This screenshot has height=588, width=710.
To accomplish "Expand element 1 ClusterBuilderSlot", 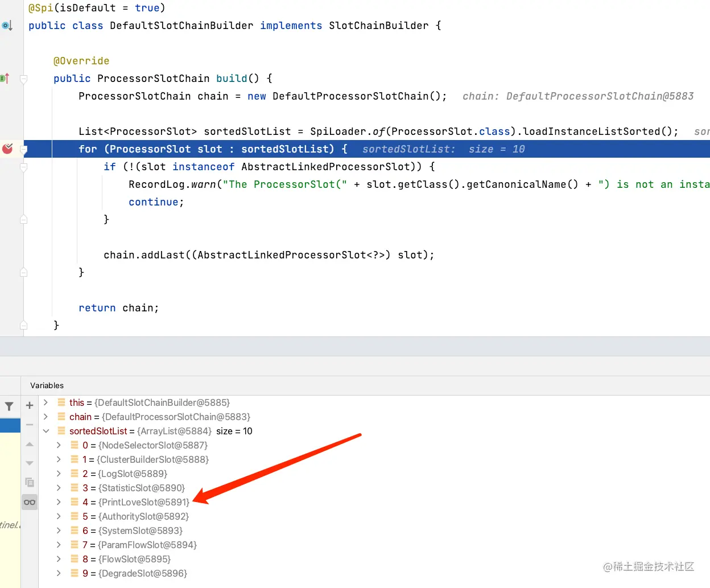I will coord(59,459).
